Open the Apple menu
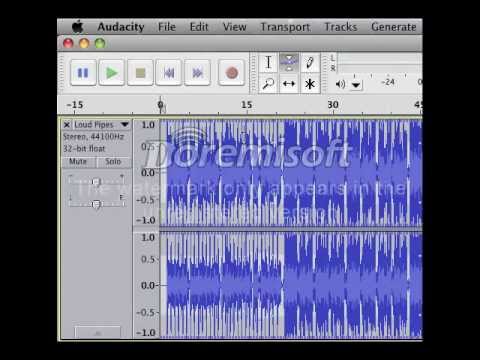 coord(78,27)
